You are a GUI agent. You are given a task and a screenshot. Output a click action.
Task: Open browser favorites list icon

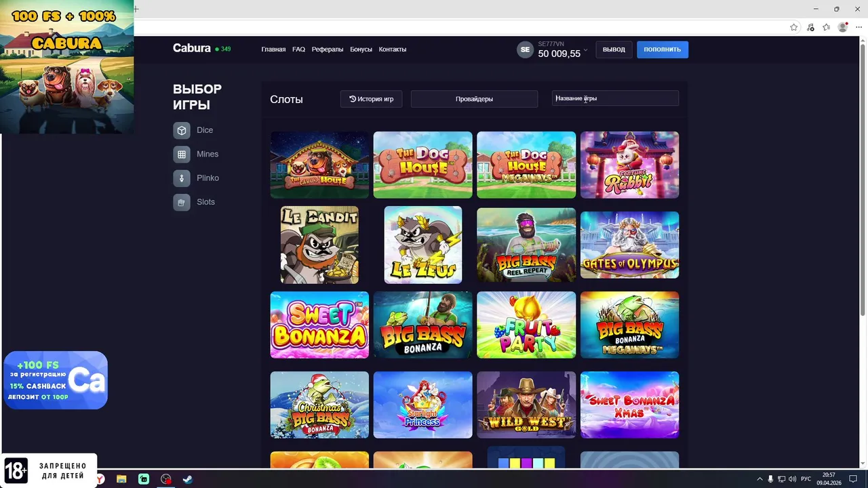click(x=826, y=27)
